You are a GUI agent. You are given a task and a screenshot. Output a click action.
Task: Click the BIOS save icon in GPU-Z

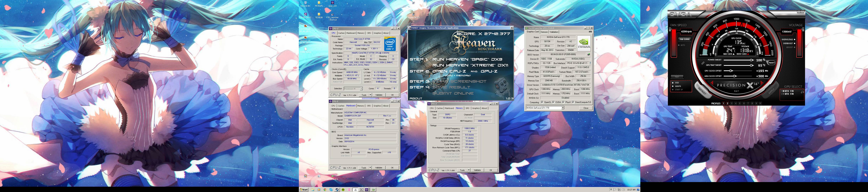coord(589,54)
